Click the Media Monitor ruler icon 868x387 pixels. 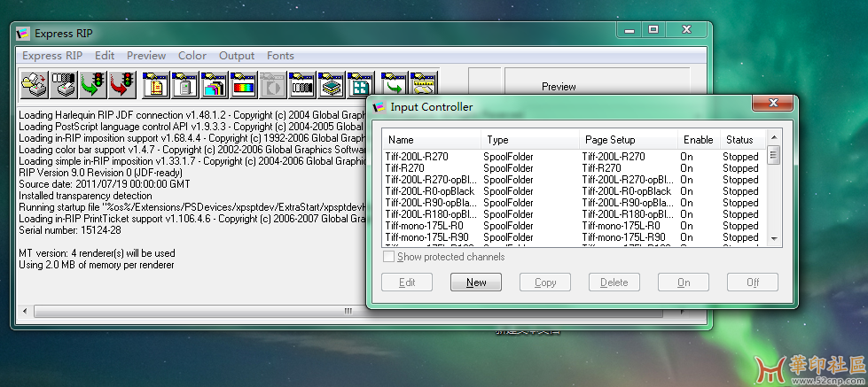click(x=424, y=83)
